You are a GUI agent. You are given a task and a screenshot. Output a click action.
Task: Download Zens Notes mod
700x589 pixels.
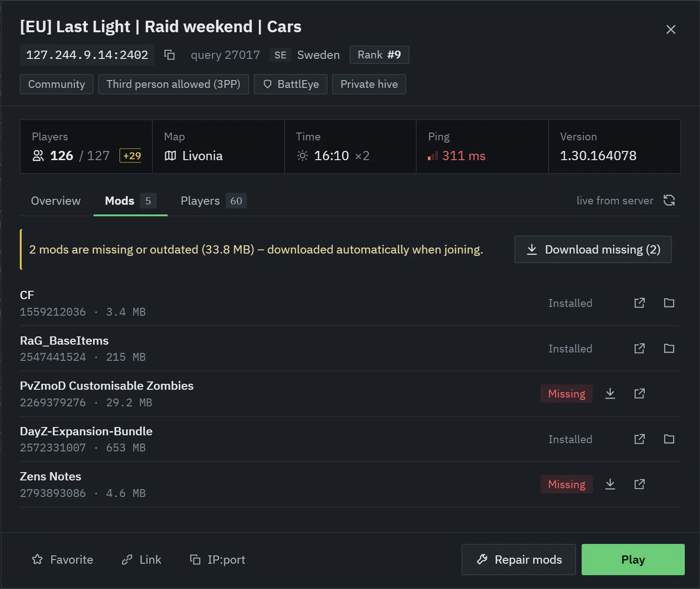(x=610, y=484)
